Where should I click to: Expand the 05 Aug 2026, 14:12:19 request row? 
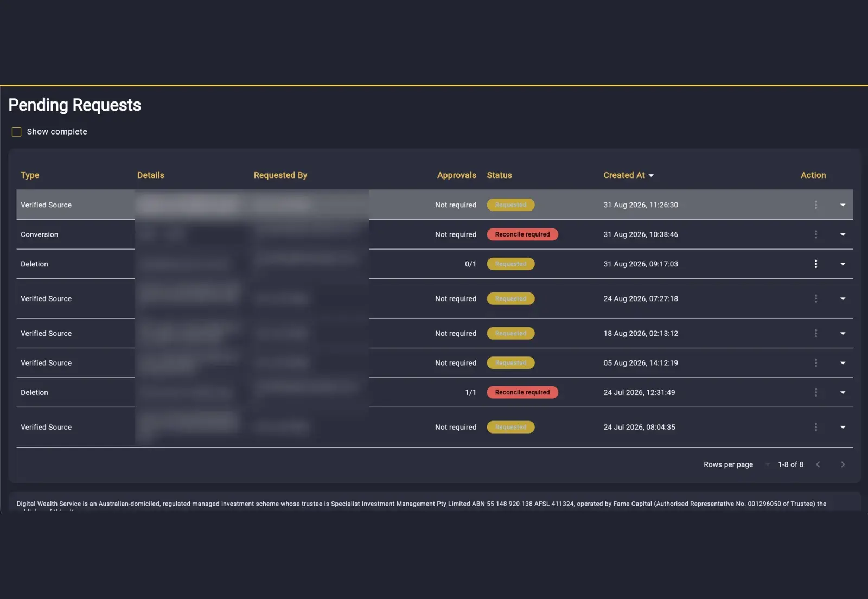[x=843, y=363]
